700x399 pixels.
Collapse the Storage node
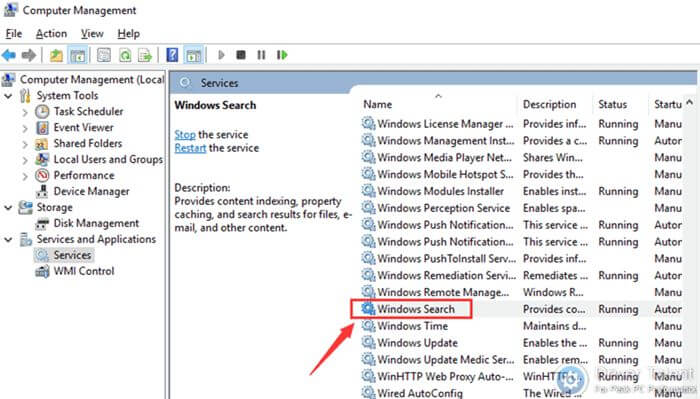pos(8,208)
